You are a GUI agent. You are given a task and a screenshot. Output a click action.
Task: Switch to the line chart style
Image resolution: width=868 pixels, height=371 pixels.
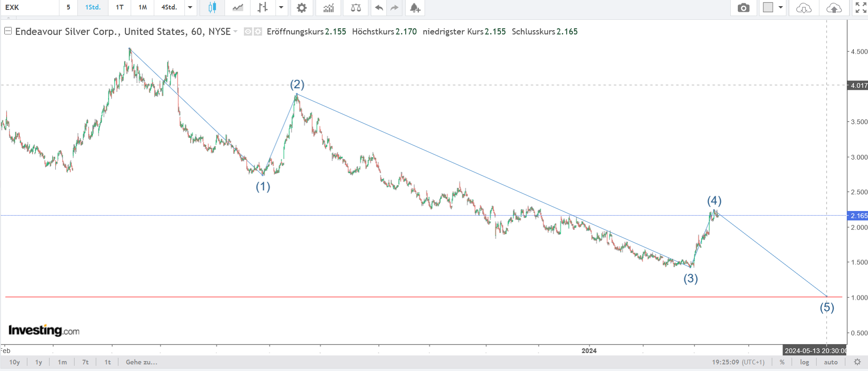(238, 8)
